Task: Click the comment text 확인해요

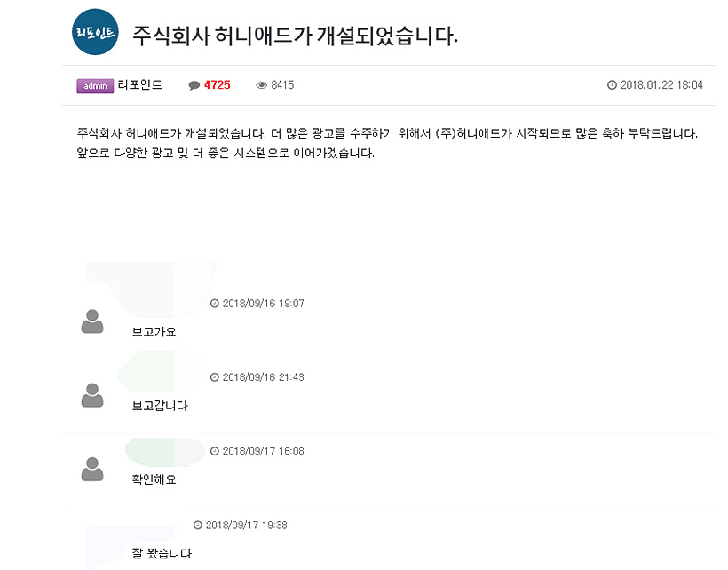Action: pos(154,479)
